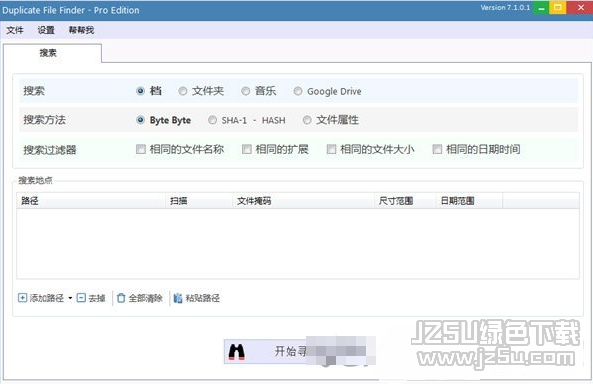Click the 全部清除 trash icon

(x=121, y=298)
